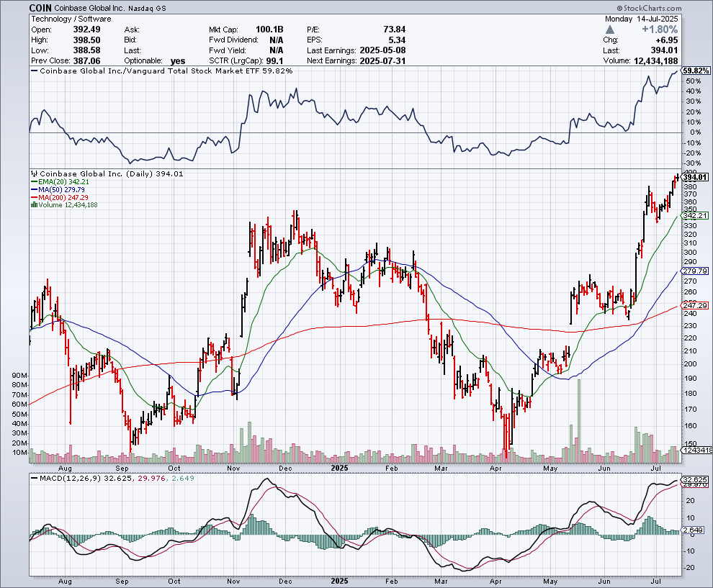Select the header Last value '394.01'
Viewport: 713px width, 588px height.
point(664,50)
